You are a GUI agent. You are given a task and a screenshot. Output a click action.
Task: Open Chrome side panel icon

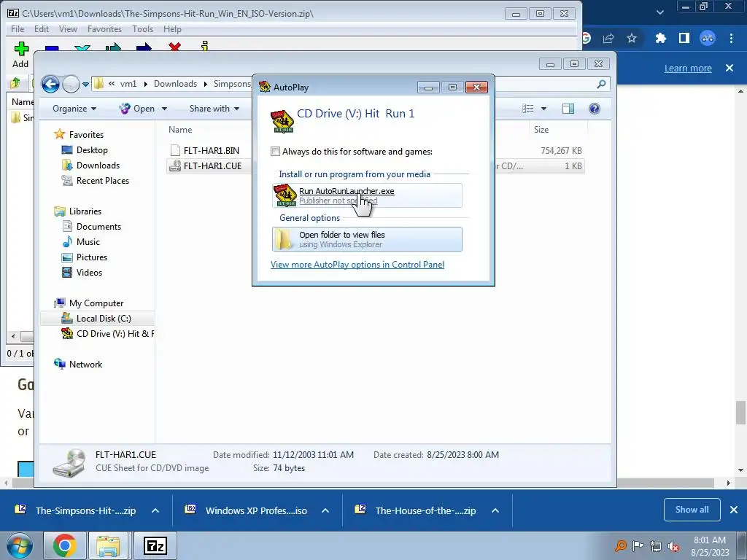tap(684, 38)
